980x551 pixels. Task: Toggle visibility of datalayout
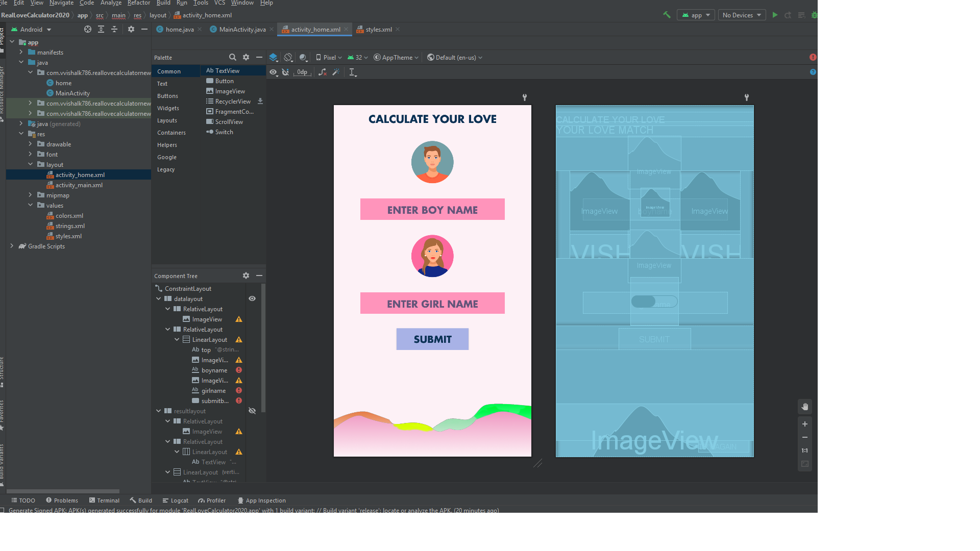tap(252, 298)
